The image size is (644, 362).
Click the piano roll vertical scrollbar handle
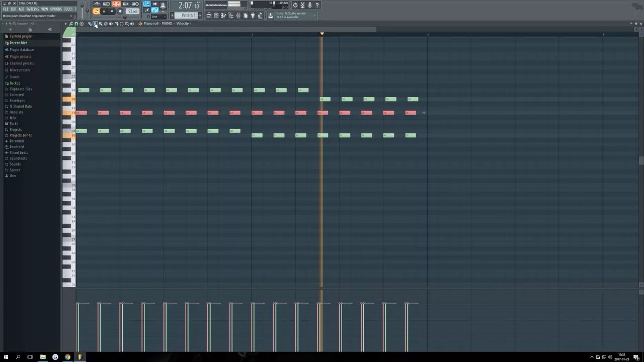point(641,161)
